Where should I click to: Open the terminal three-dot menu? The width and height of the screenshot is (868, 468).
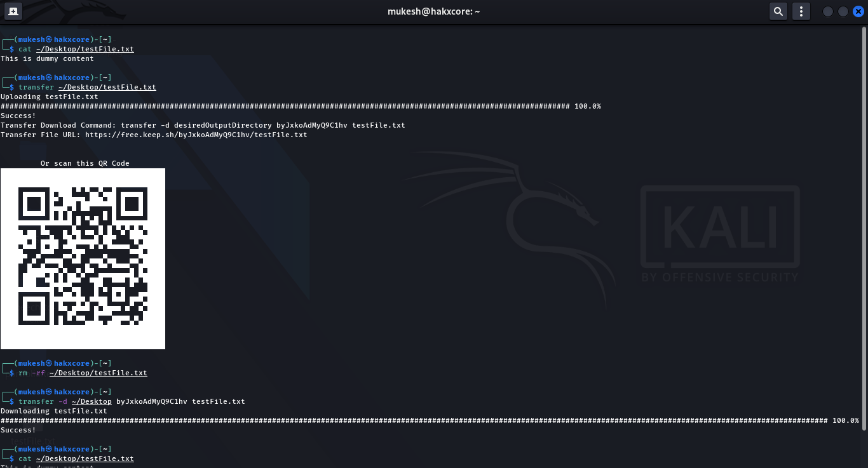click(x=801, y=11)
